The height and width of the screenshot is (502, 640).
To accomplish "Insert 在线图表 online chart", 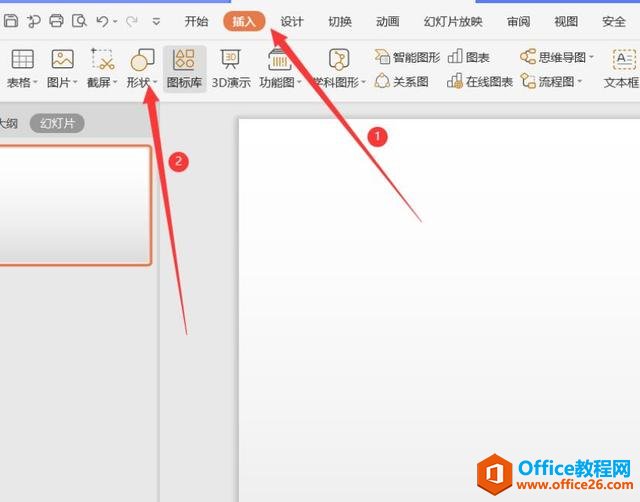I will coord(480,81).
